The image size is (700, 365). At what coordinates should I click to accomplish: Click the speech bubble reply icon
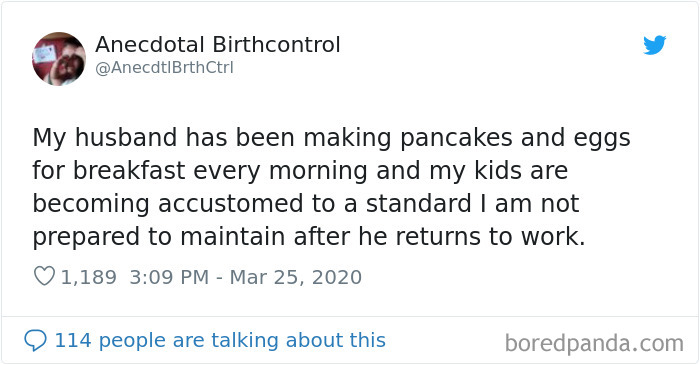click(x=35, y=340)
